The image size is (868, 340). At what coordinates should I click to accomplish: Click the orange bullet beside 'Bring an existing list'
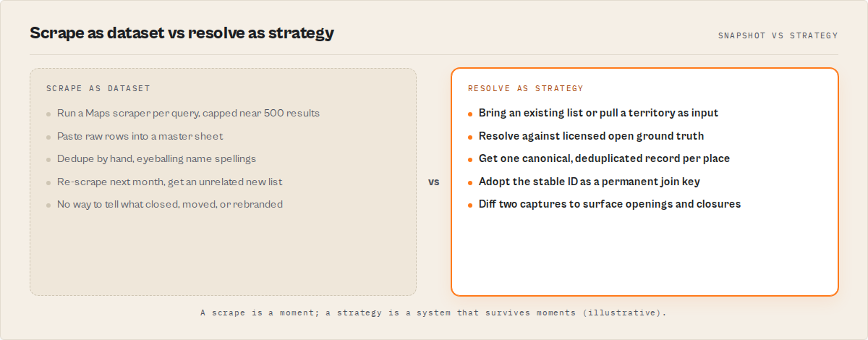470,114
